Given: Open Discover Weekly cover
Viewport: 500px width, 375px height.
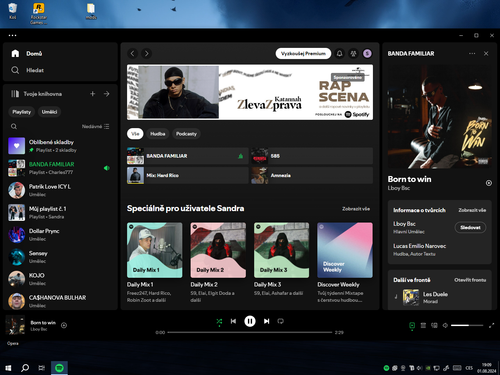Looking at the screenshot, I should pos(345,250).
